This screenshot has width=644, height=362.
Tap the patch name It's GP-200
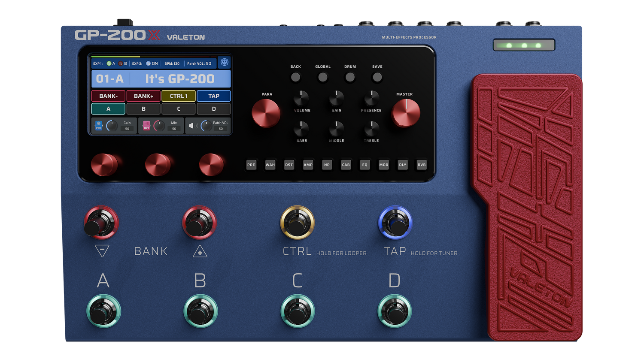pyautogui.click(x=180, y=78)
